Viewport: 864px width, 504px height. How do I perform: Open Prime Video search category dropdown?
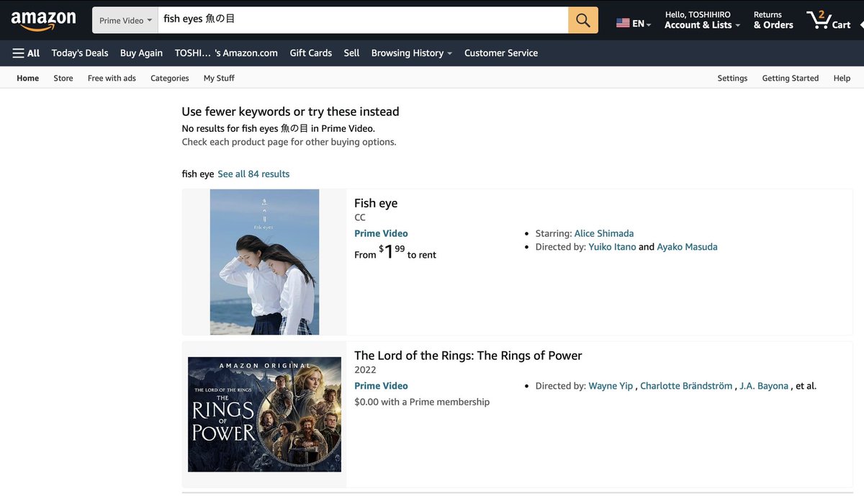pos(125,20)
